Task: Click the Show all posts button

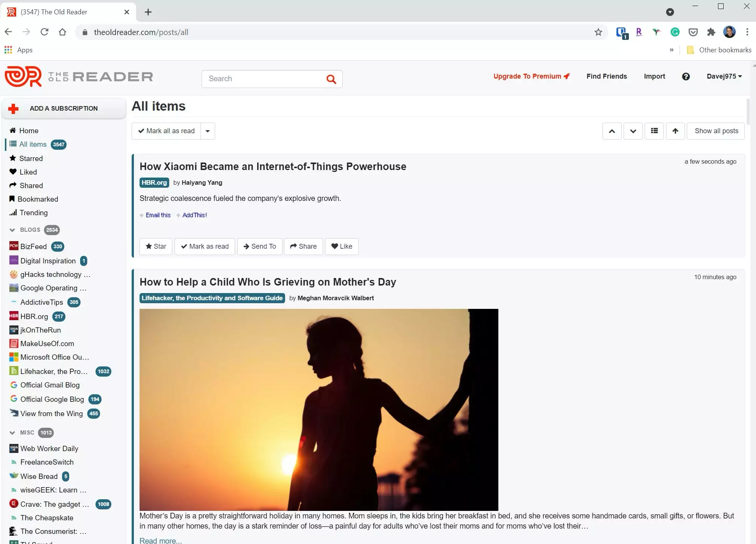Action: [716, 131]
